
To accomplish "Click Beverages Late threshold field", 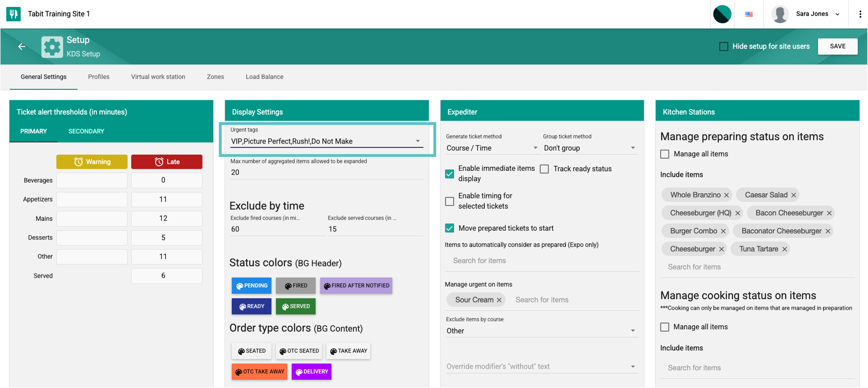I will tap(167, 180).
